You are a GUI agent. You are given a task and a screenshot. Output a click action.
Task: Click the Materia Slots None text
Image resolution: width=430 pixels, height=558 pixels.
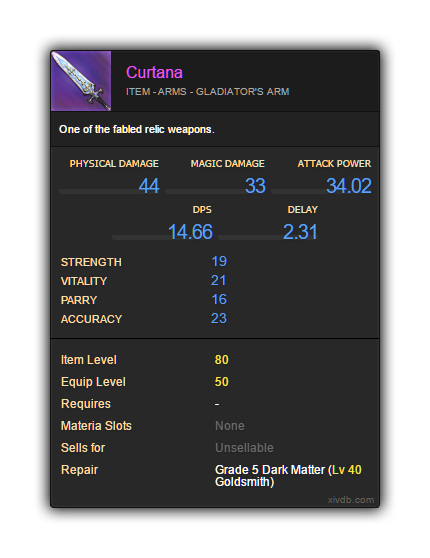click(230, 426)
